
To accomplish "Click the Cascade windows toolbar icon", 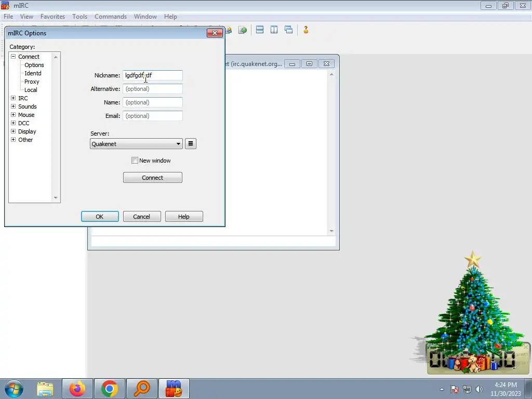I will (289, 30).
